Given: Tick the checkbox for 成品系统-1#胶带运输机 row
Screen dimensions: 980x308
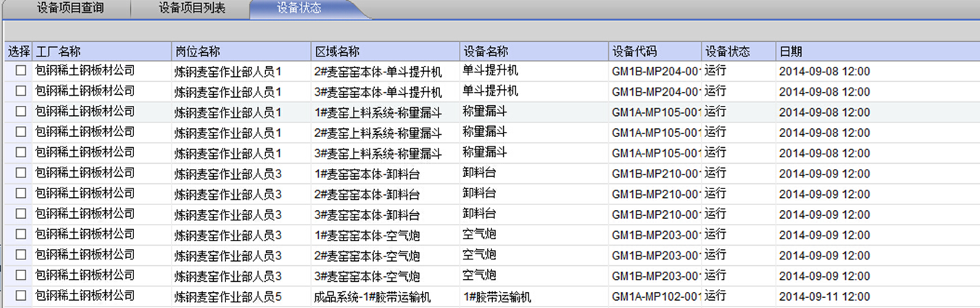Looking at the screenshot, I should pos(21,296).
